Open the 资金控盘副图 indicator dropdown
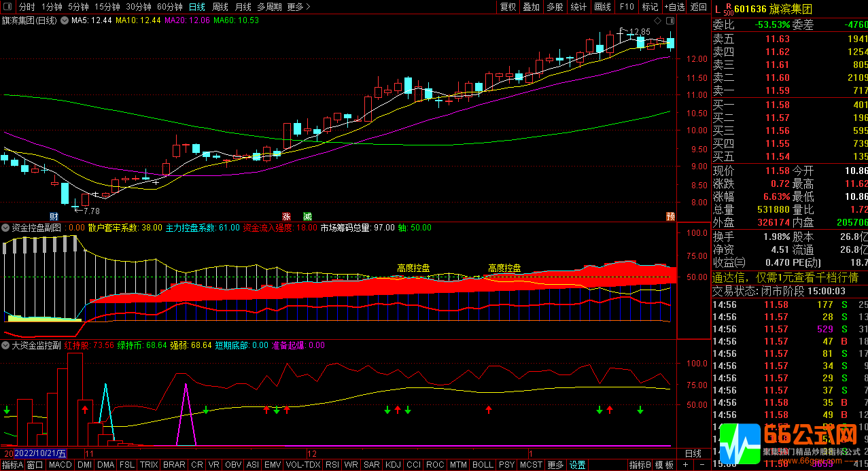The width and height of the screenshot is (868, 471). pyautogui.click(x=6, y=228)
